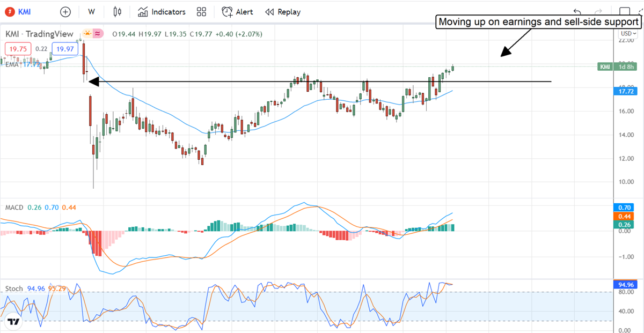Click the pink data mode indicator icon
This screenshot has width=644, height=333.
(x=98, y=34)
